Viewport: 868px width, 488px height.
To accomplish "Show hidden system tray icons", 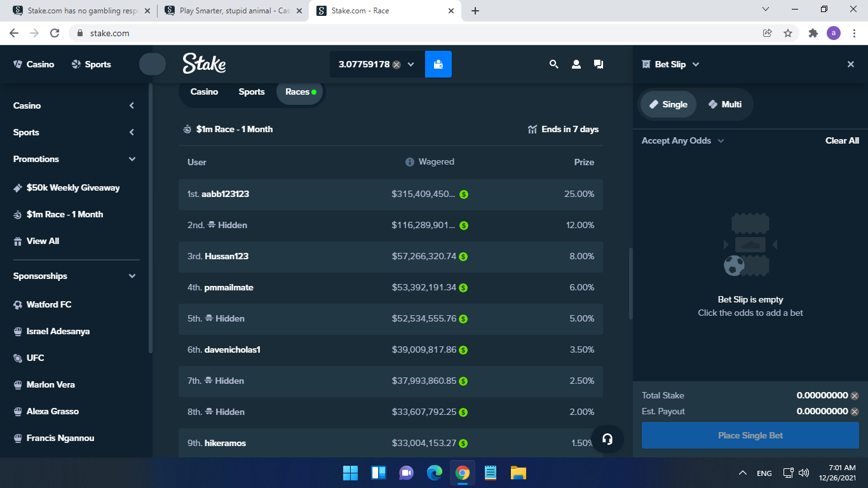I will (742, 473).
